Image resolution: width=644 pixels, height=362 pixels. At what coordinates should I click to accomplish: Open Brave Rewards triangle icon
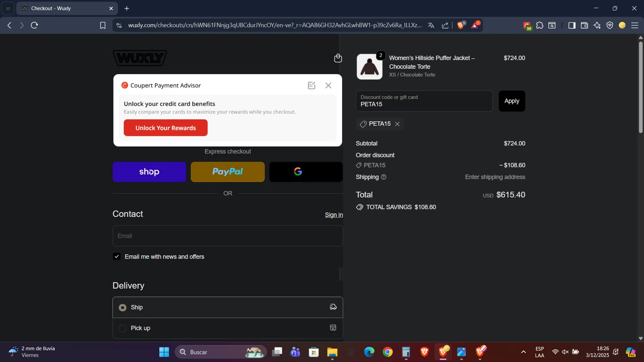pos(475,25)
